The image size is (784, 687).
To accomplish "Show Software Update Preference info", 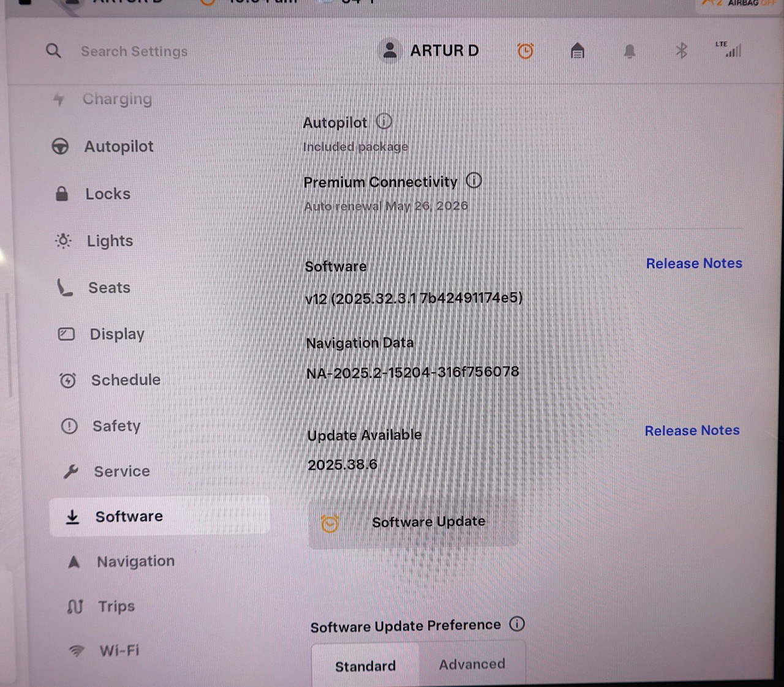I will [x=517, y=624].
